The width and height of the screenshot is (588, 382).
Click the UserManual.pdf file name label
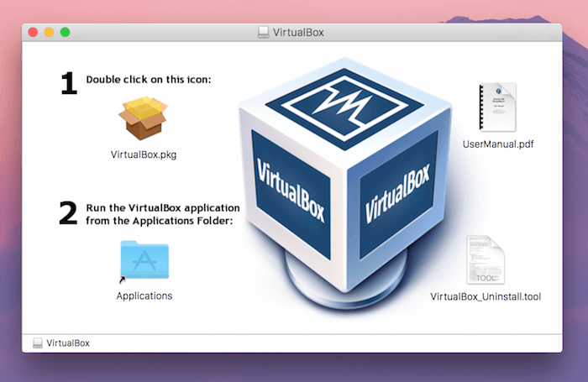point(498,144)
